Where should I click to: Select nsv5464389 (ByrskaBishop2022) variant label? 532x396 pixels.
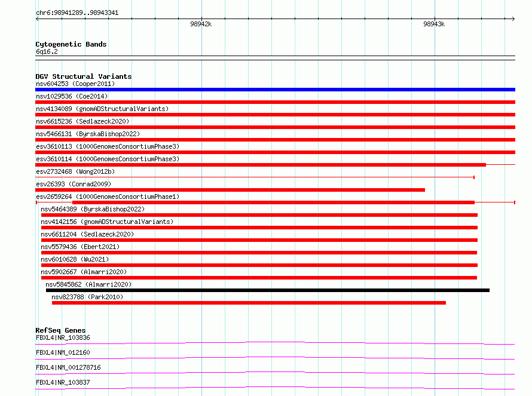click(x=93, y=209)
